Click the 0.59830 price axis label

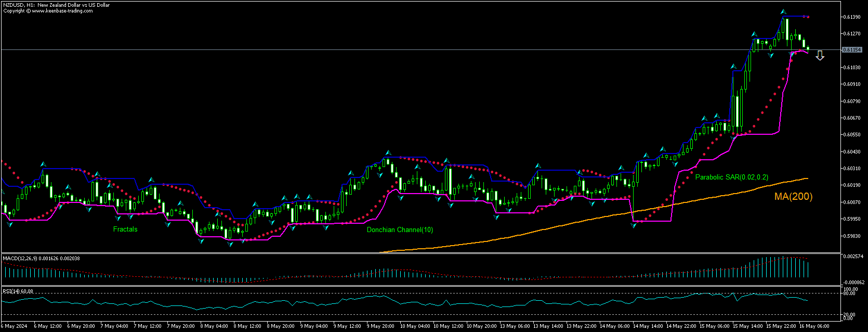[851, 236]
